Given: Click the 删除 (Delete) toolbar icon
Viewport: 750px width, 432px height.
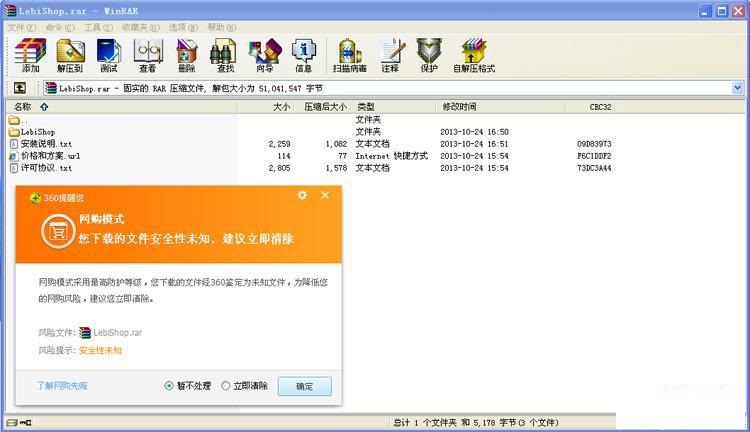Looking at the screenshot, I should 187,55.
